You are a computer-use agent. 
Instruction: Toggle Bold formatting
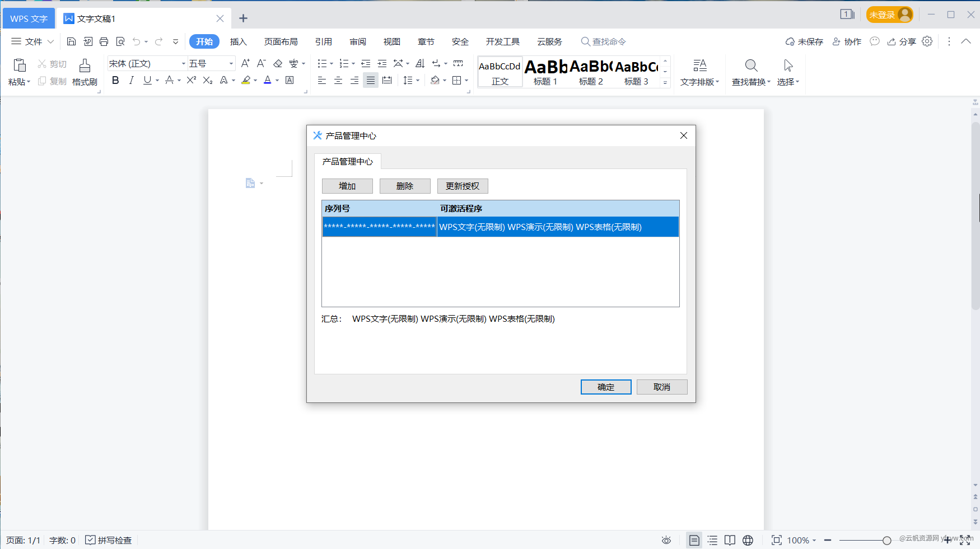(x=115, y=80)
